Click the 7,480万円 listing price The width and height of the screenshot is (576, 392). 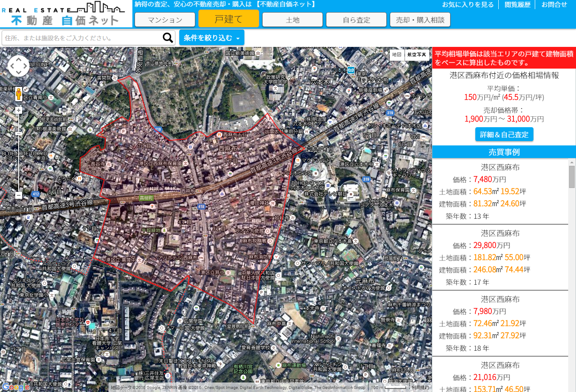coord(490,179)
